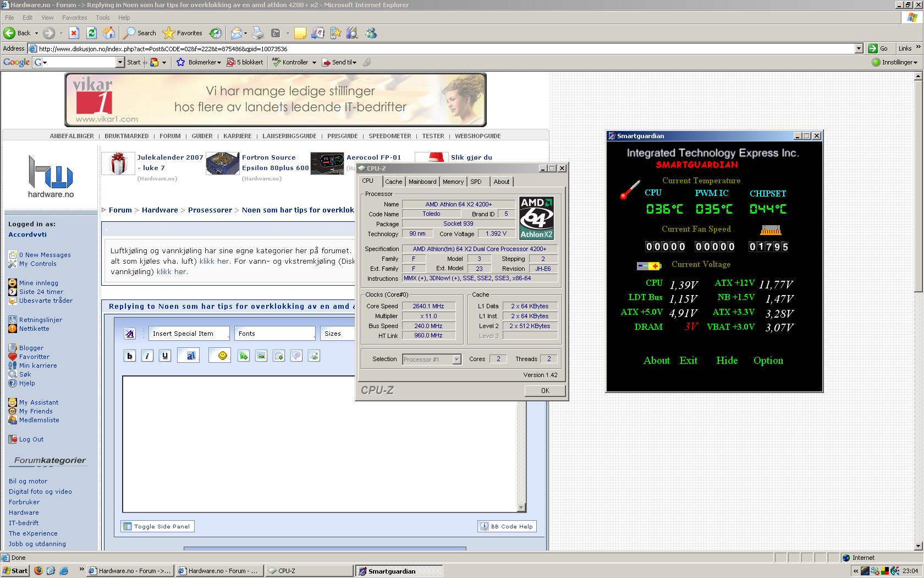Click the IE History icon
Viewport: 924px width, 578px height.
coord(216,33)
